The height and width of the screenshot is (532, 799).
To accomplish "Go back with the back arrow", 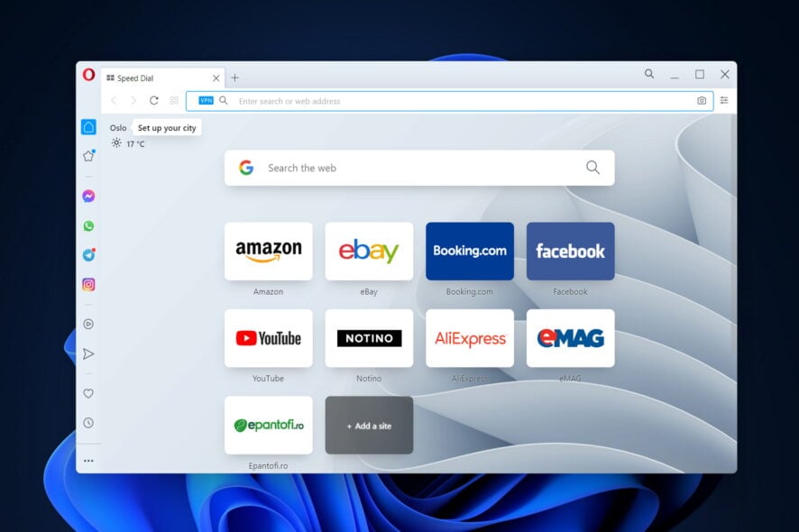I will point(114,100).
